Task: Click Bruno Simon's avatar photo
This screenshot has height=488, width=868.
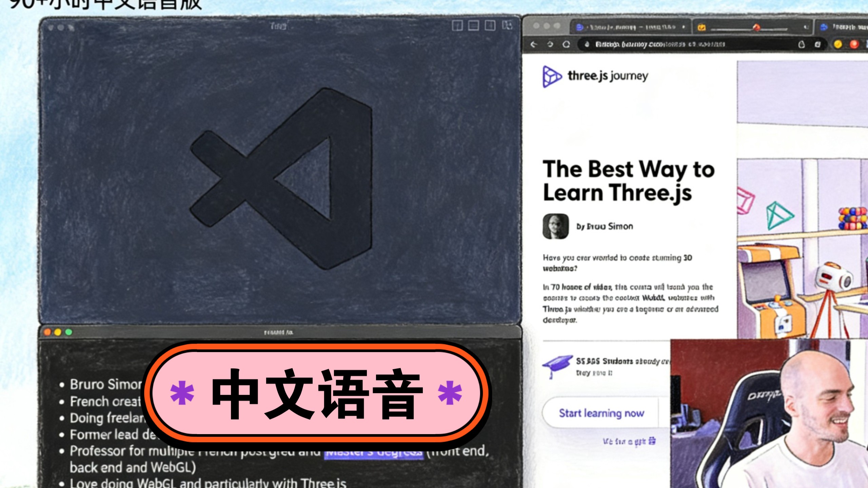Action: (x=556, y=226)
